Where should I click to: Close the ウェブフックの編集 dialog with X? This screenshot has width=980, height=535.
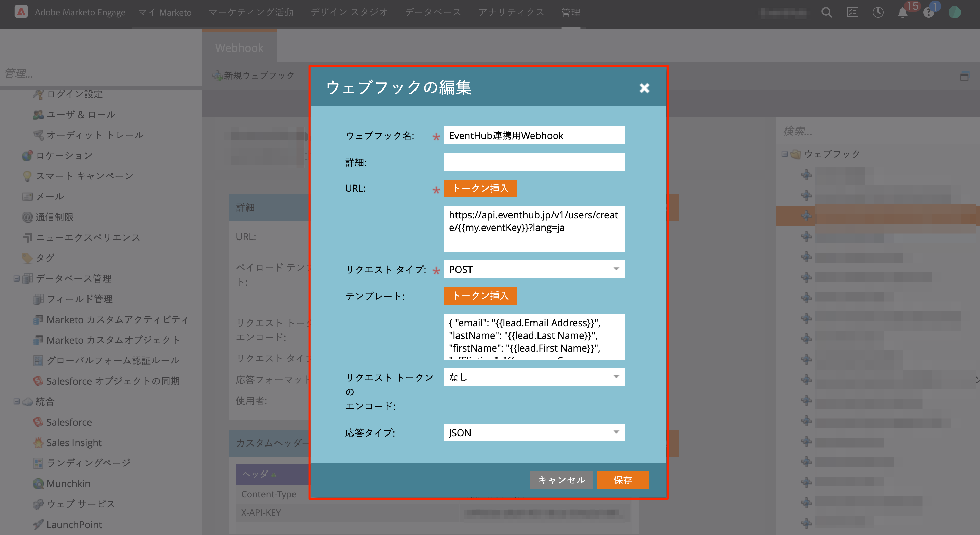tap(644, 88)
